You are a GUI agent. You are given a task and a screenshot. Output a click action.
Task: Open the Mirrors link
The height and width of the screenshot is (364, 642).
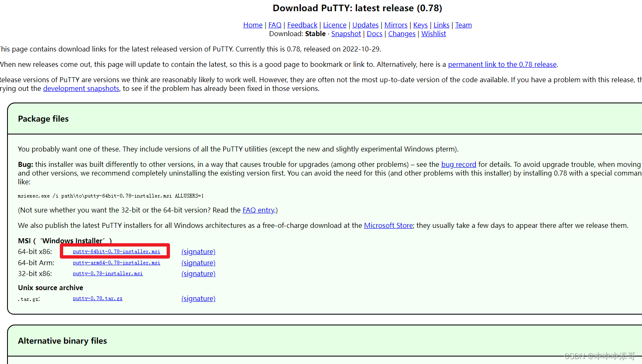point(396,25)
